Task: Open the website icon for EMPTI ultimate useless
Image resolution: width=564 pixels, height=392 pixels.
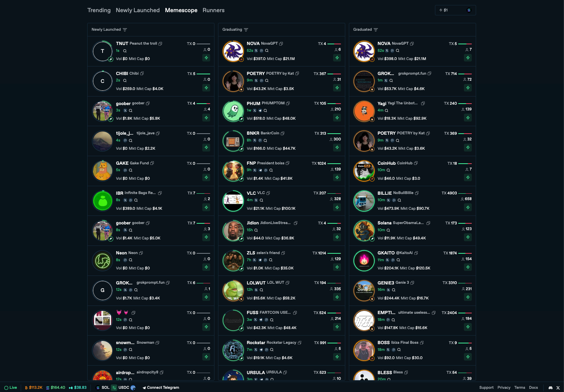Action: pos(388,320)
